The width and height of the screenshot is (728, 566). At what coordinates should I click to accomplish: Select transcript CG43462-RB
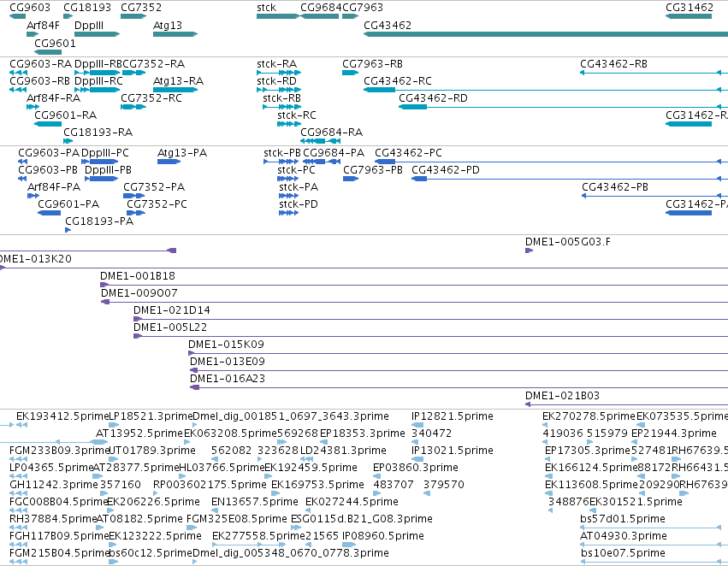(654, 73)
